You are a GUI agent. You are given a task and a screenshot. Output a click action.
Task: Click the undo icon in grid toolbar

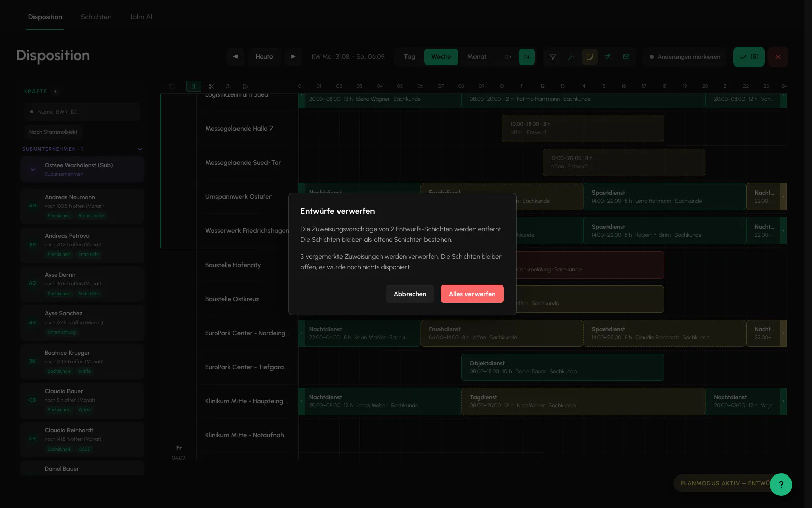pos(172,86)
